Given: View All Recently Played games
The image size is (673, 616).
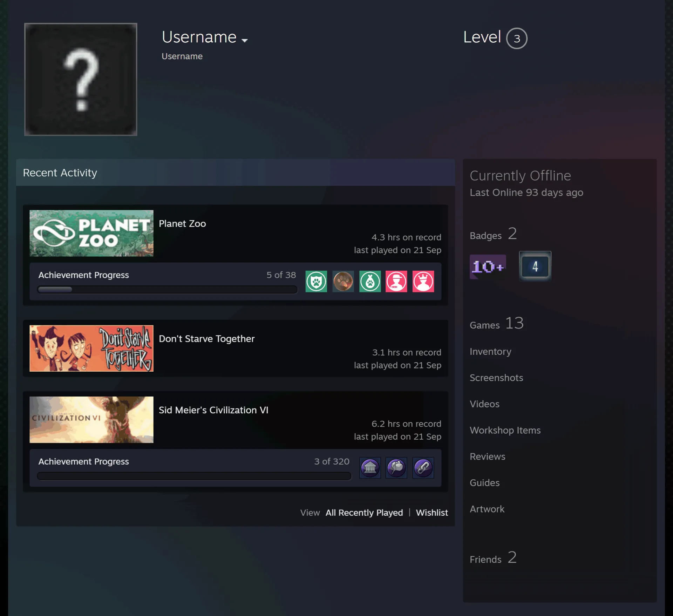Looking at the screenshot, I should pos(364,513).
